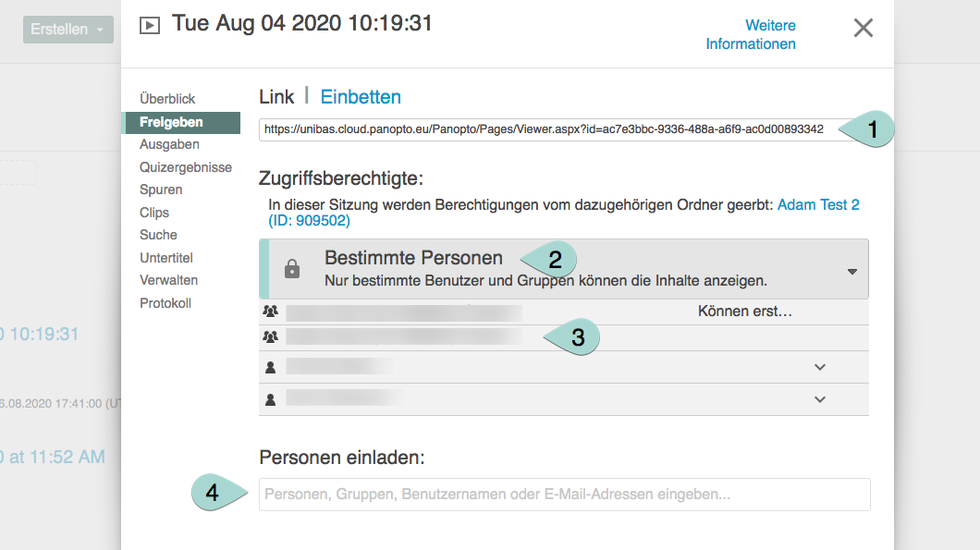Open the Weitere Informationen link
Image resolution: width=980 pixels, height=550 pixels.
pos(751,34)
